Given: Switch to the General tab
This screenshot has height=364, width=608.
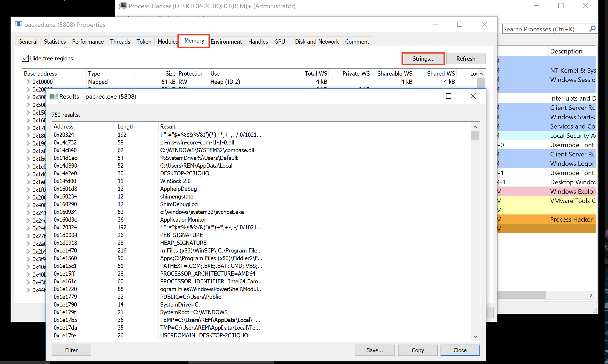Looking at the screenshot, I should click(28, 42).
